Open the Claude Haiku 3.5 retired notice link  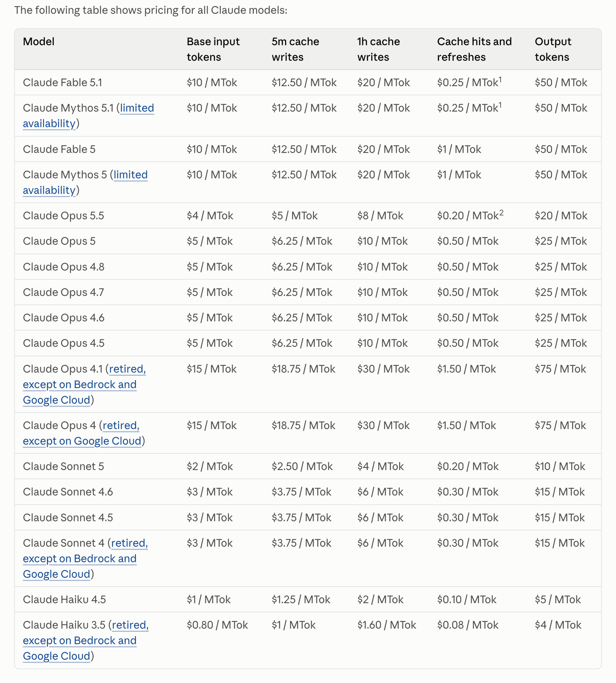click(85, 641)
